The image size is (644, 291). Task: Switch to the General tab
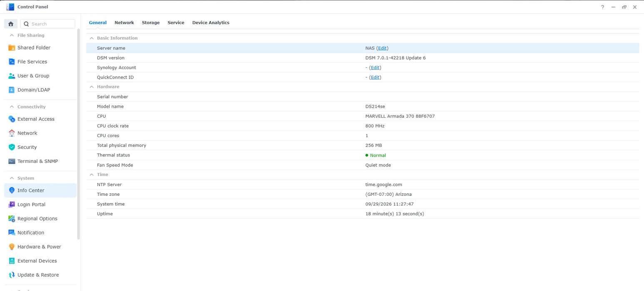coord(98,23)
